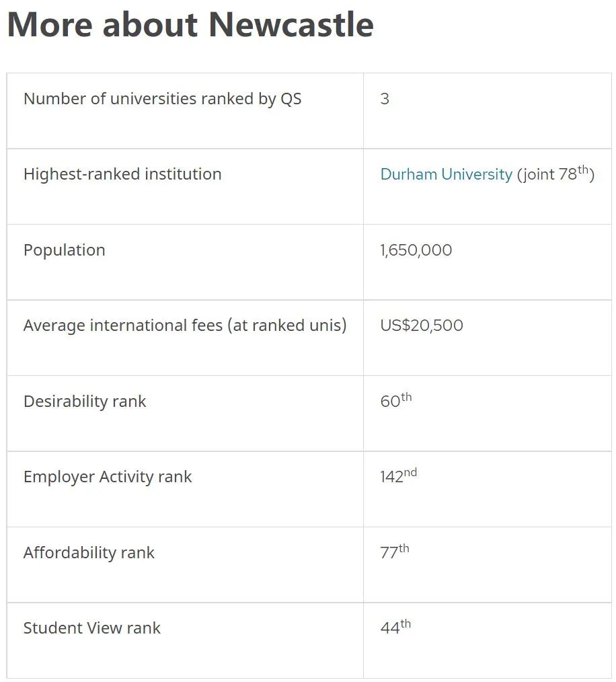Select the 'Employer Activity rank' label
The width and height of the screenshot is (616, 682).
pyautogui.click(x=108, y=477)
